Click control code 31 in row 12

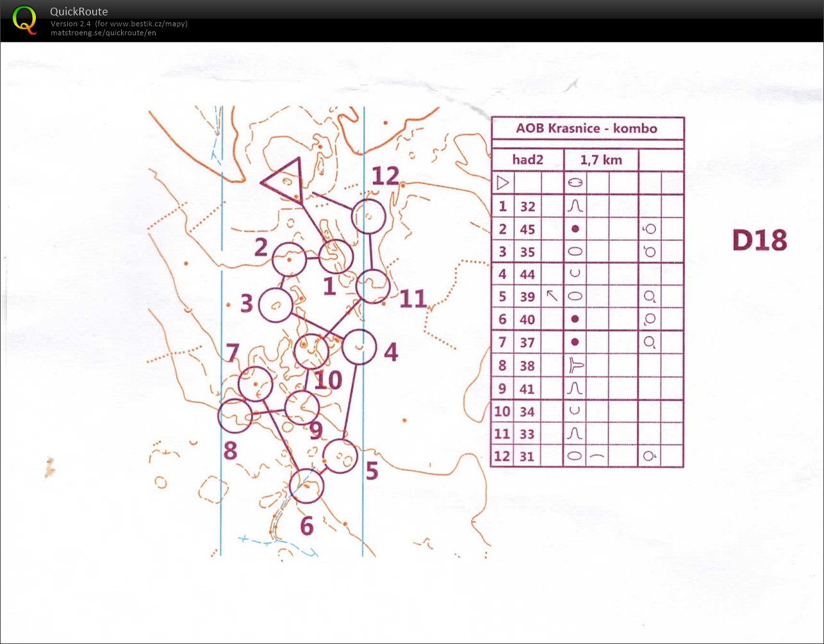pos(527,456)
